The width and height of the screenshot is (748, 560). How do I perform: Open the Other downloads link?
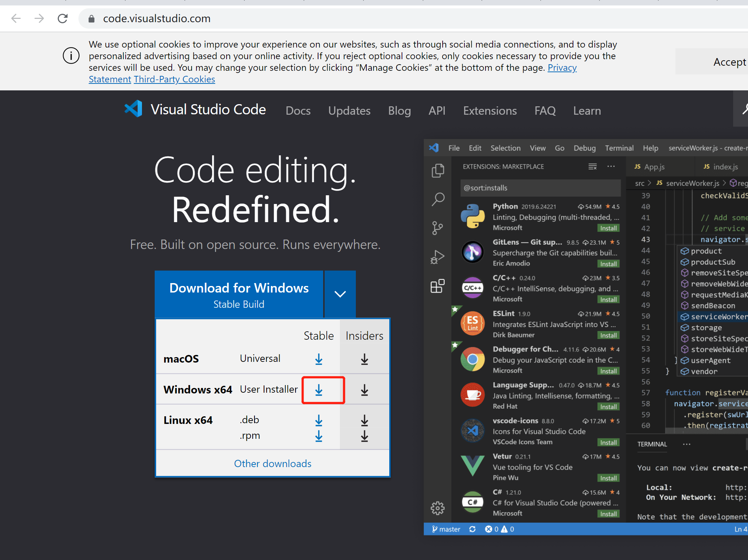pos(273,463)
